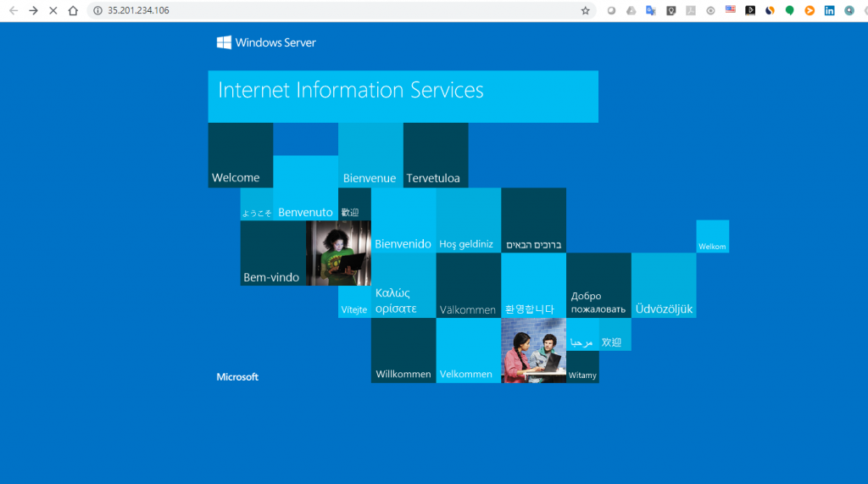Viewport: 868px width, 484px height.
Task: Click the Добро пожаловать tile
Action: (598, 285)
